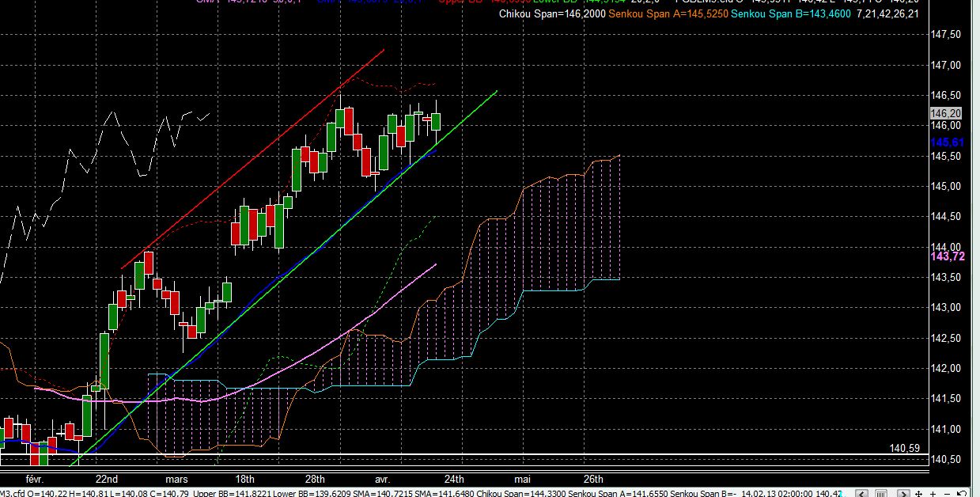Screen dimensions: 980x497
Task: Select the green rising support trendline
Action: (284, 278)
